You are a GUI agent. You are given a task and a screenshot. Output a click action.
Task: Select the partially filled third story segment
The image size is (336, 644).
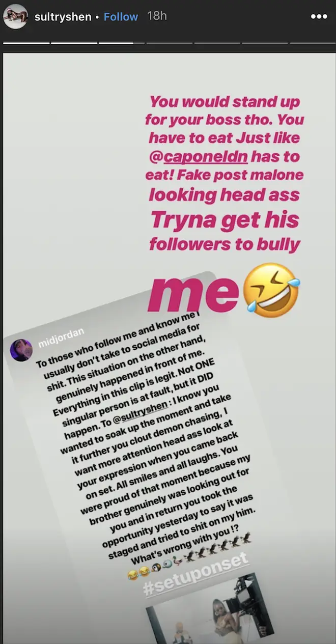point(122,43)
